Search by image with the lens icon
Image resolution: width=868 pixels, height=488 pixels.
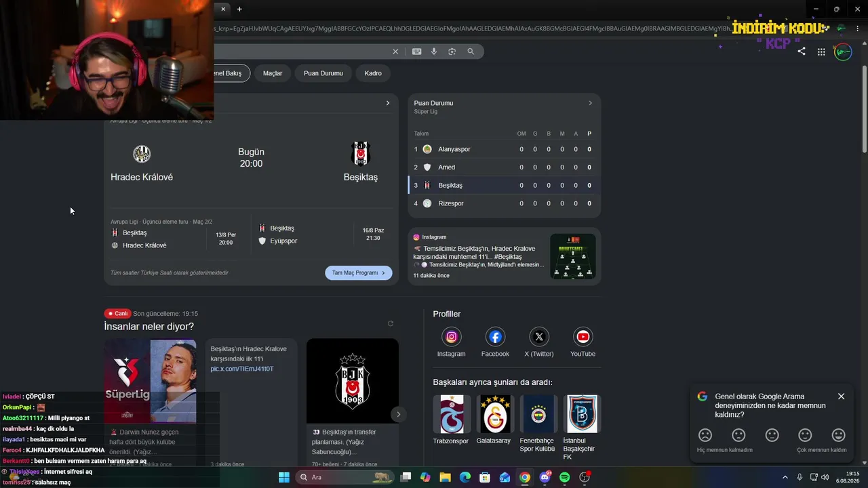click(x=452, y=52)
